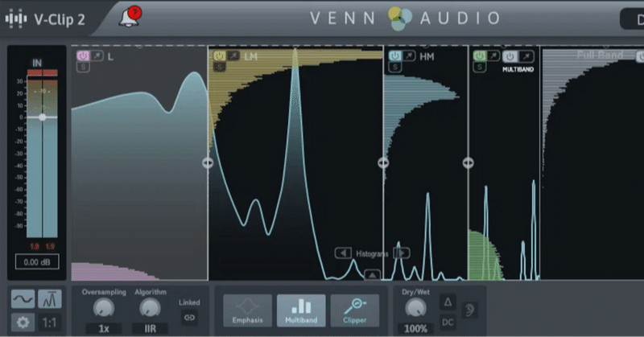Switch to the Emphasis tab
This screenshot has height=337, width=644.
[247, 310]
